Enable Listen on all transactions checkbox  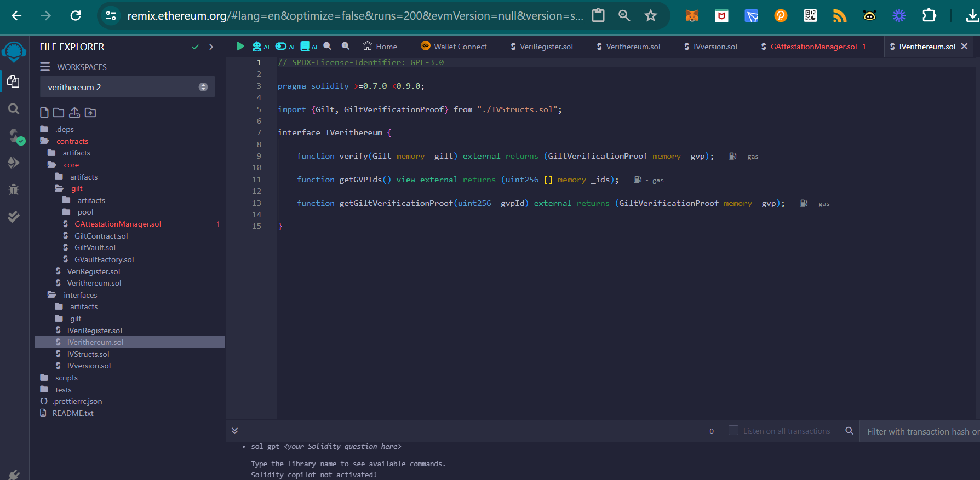[733, 431]
